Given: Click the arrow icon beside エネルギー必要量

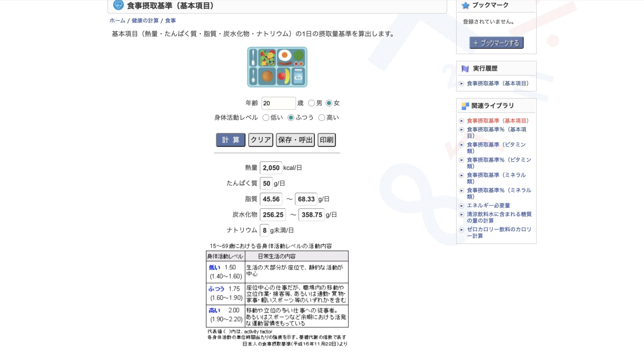Looking at the screenshot, I should click(462, 206).
